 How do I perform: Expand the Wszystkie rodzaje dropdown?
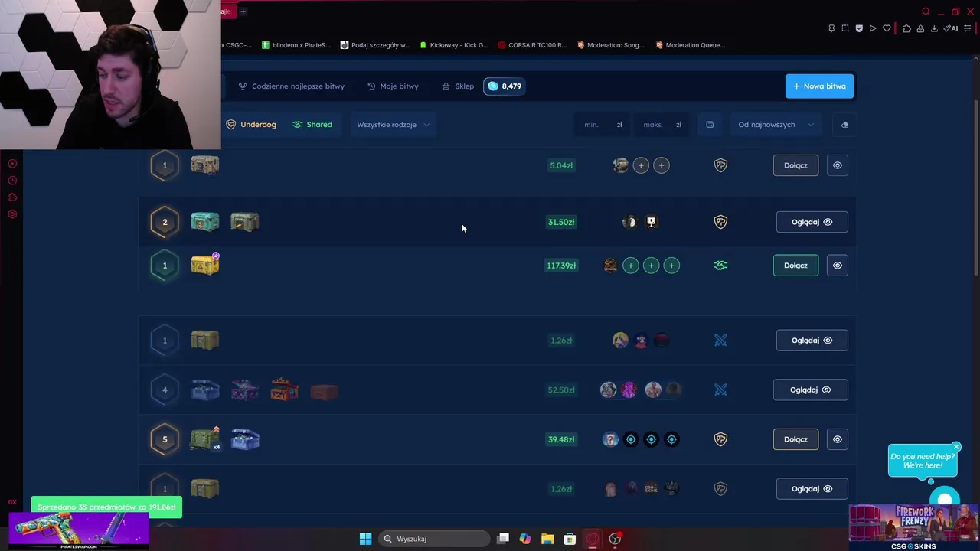coord(394,124)
